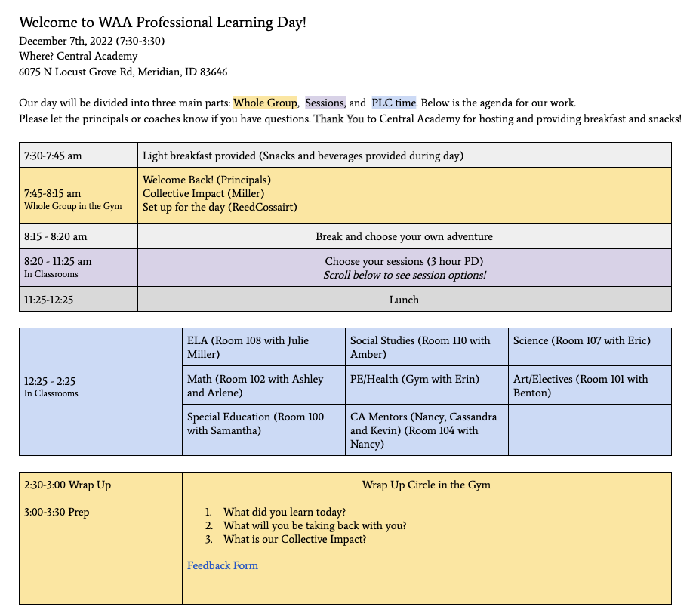This screenshot has height=616, width=696.
Task: Select the Math Room 102 cell
Action: point(263,386)
